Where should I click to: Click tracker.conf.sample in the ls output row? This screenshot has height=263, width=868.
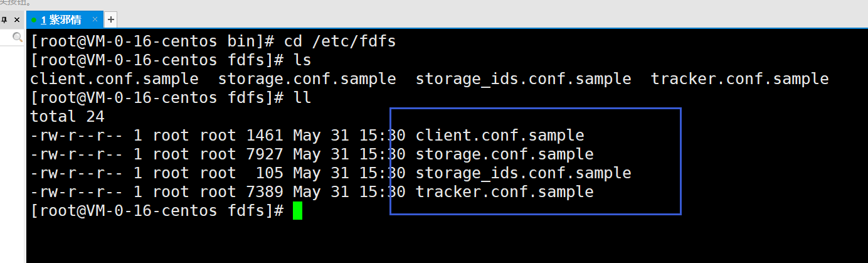click(x=739, y=79)
